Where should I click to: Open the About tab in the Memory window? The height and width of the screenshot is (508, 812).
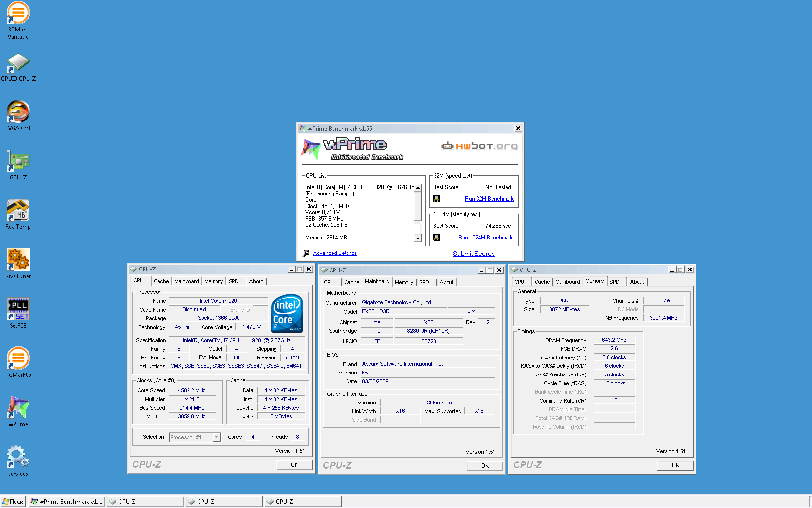[x=637, y=282]
